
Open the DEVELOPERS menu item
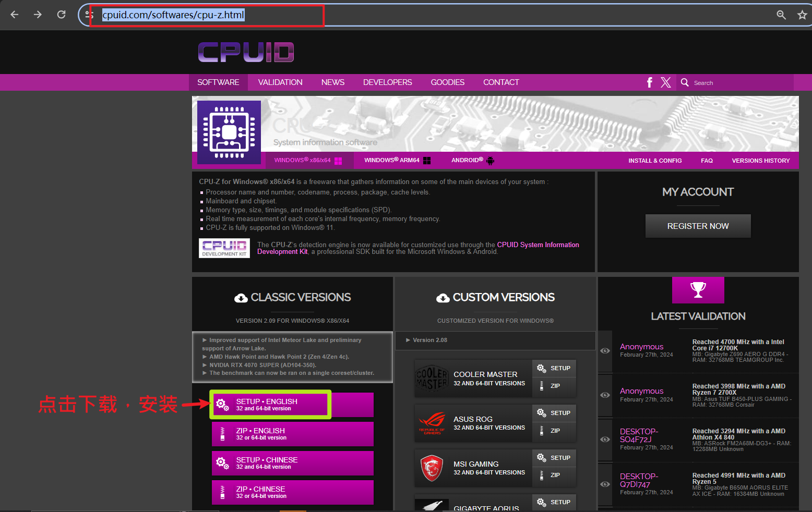[x=388, y=82]
